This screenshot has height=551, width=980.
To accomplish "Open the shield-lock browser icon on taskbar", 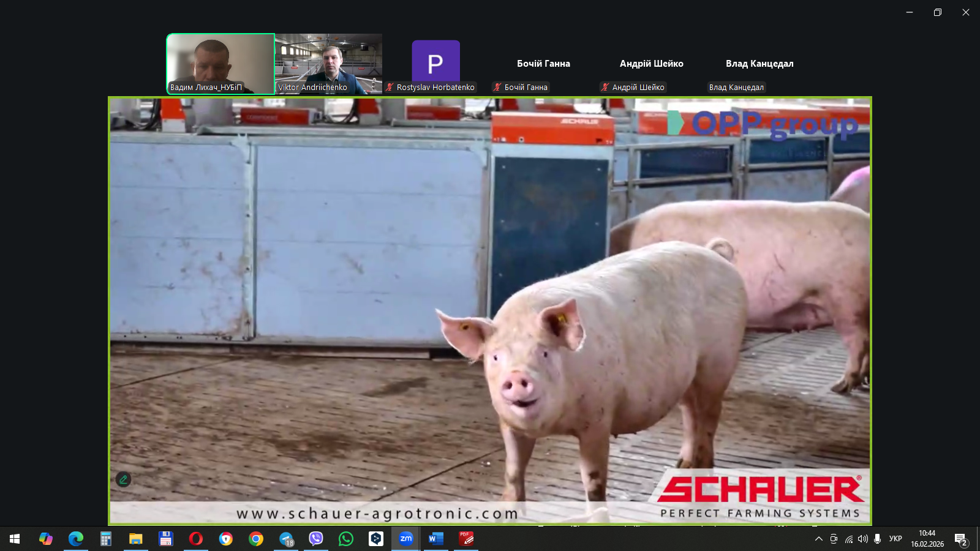I will coord(226,539).
